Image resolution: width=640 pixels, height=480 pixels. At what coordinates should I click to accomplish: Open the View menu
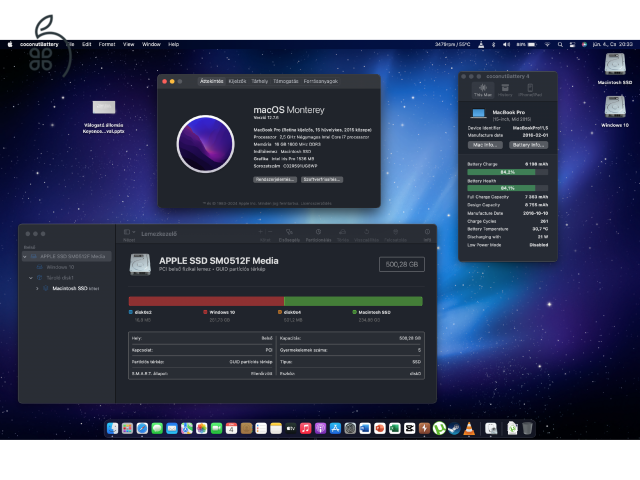pos(129,44)
